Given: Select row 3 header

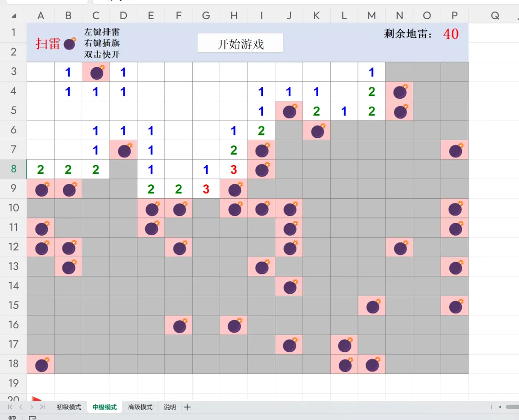Looking at the screenshot, I should click(x=13, y=72).
